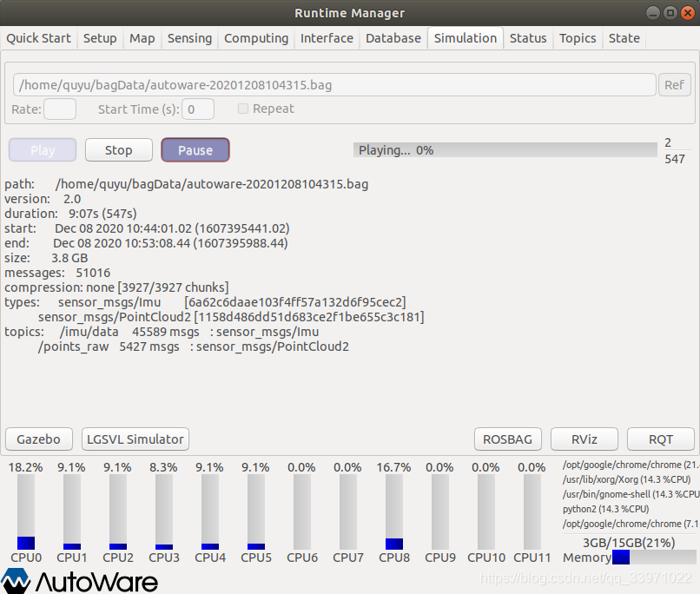The height and width of the screenshot is (594, 700).
Task: Click the 'duration: 9:07s (547s)' text
Action: point(70,214)
